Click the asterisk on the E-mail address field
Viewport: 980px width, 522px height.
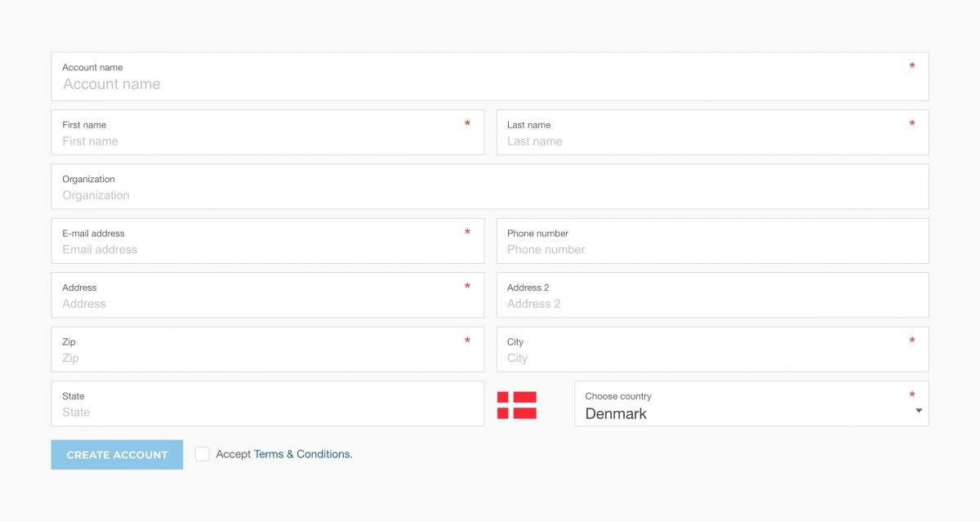point(467,233)
